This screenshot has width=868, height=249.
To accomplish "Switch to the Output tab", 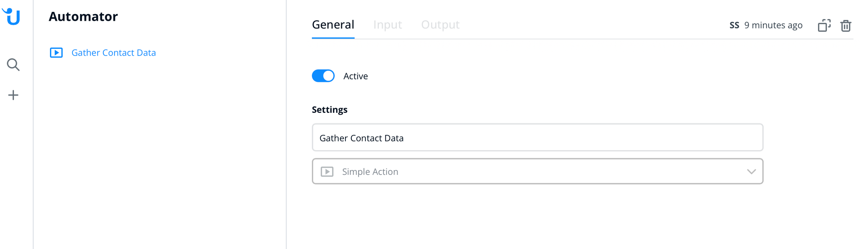I will tap(440, 25).
